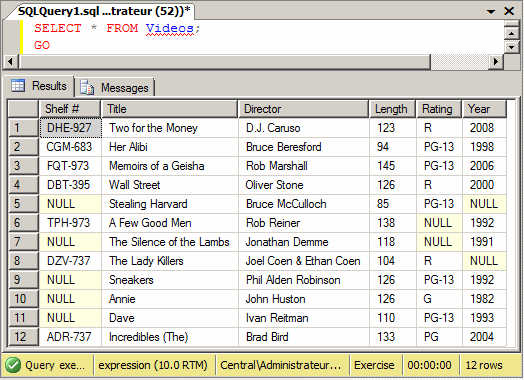The height and width of the screenshot is (380, 524).
Task: Click the Director column header
Action: coord(303,109)
